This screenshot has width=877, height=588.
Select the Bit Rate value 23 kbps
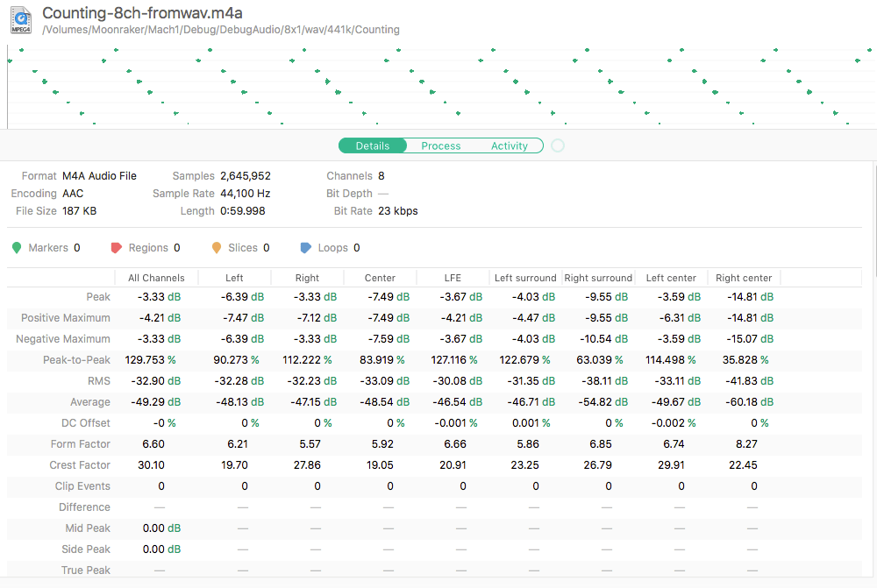tap(398, 210)
